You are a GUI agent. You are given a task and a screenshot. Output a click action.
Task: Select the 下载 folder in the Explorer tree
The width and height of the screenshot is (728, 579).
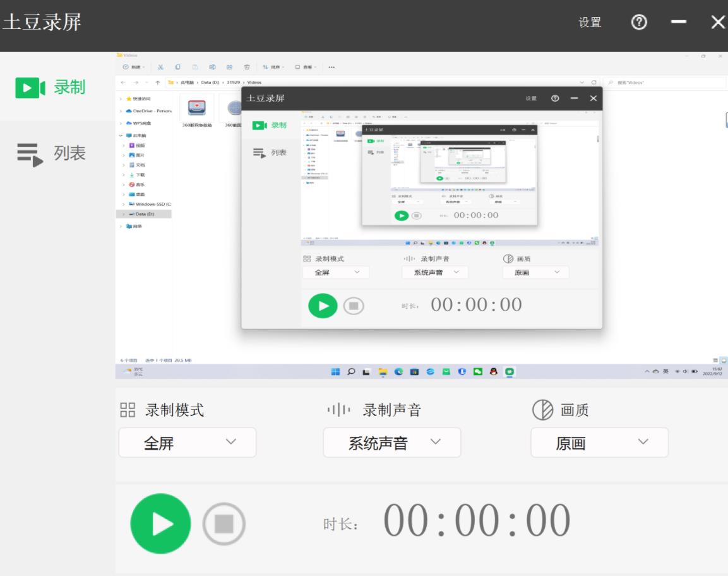point(137,175)
